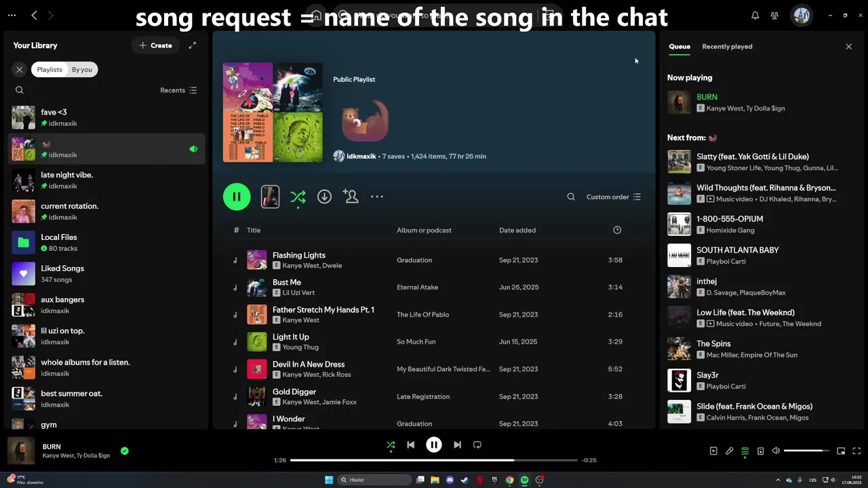Connect to a device

point(760,451)
